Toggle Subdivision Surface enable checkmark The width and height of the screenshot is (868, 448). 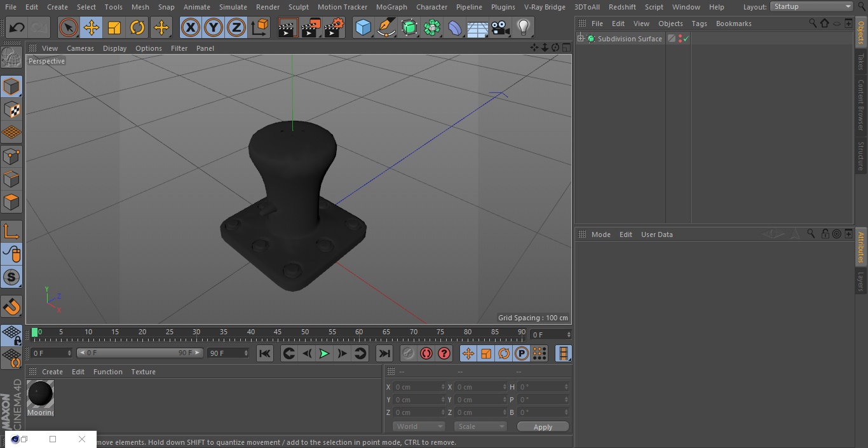click(x=686, y=39)
